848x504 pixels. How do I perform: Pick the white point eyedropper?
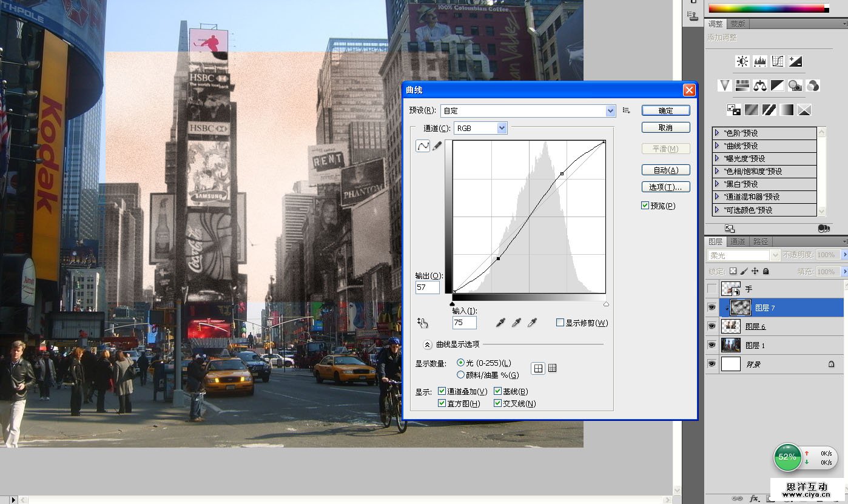tap(532, 323)
